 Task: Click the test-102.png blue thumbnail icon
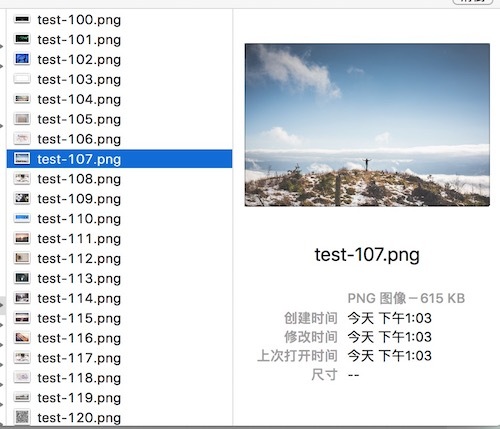(22, 59)
